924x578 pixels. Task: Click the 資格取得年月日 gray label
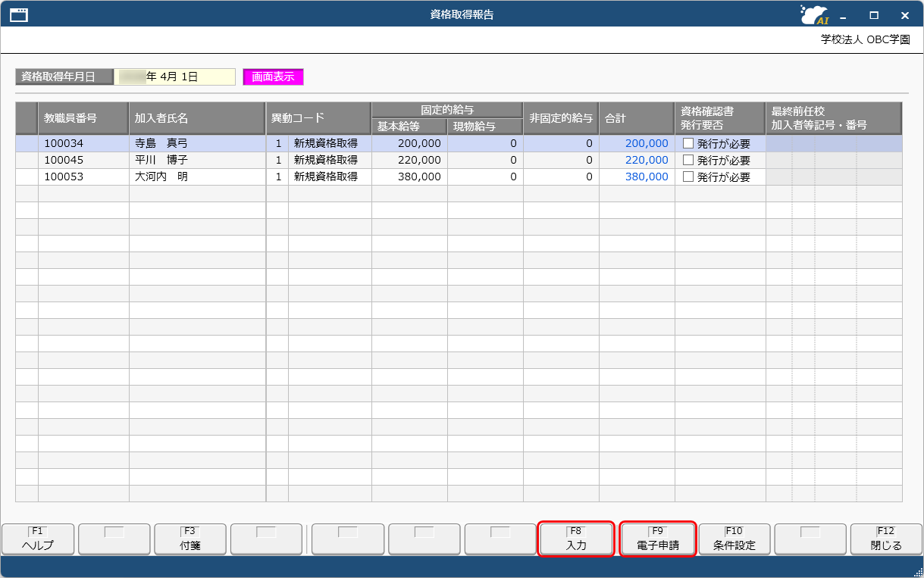tap(64, 77)
